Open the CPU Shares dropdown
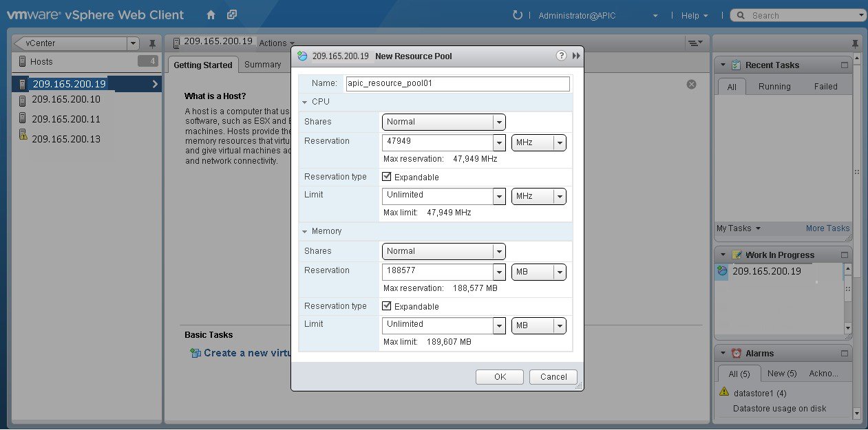Screen dimensions: 868x430 click(x=444, y=122)
